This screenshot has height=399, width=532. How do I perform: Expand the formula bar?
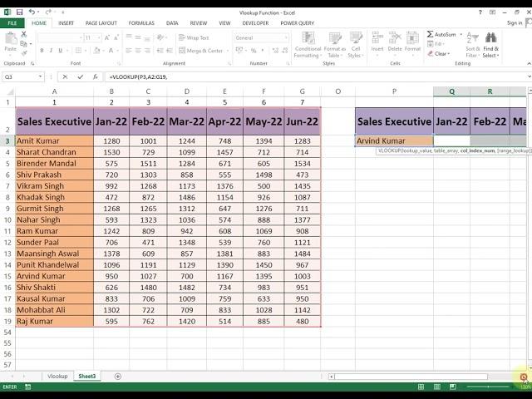[529, 76]
